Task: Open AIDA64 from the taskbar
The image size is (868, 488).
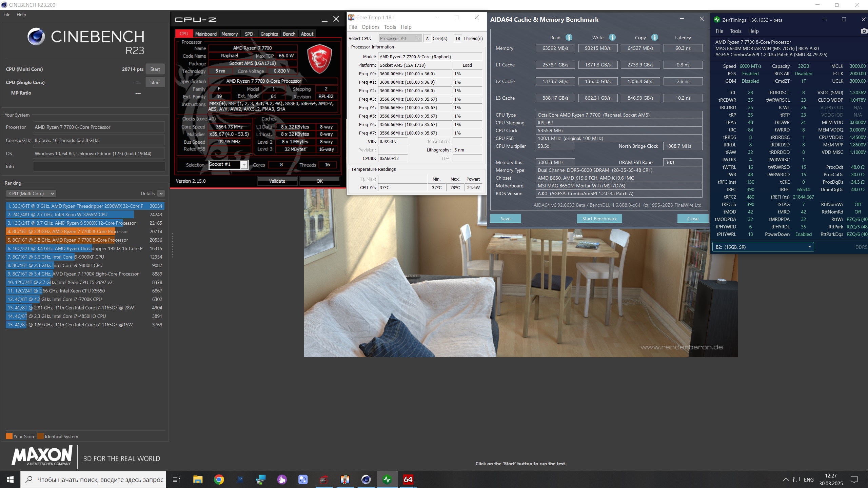Action: [x=408, y=480]
